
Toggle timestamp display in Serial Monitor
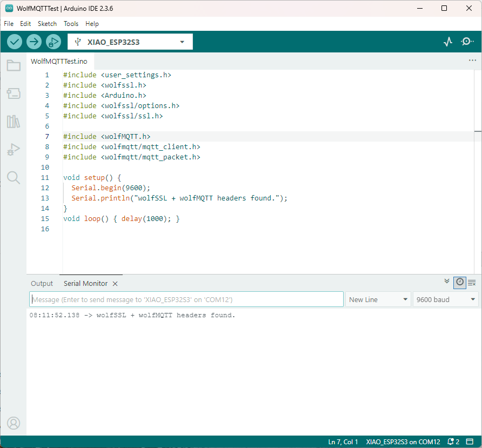pos(459,282)
